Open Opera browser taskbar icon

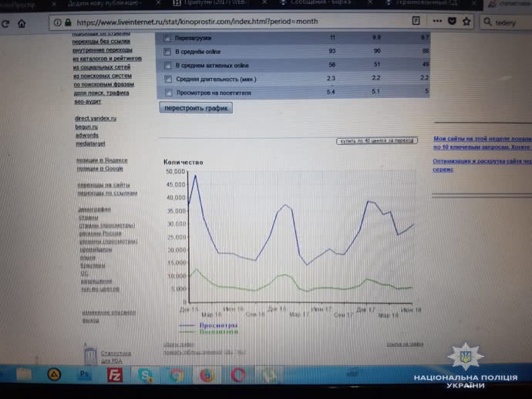[238, 376]
